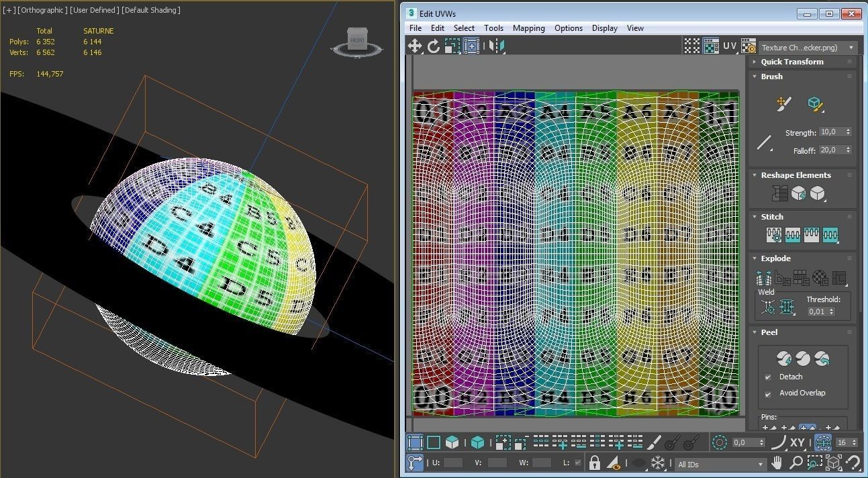
Task: Toggle absolute/relative transform type-in button
Action: pyautogui.click(x=415, y=463)
